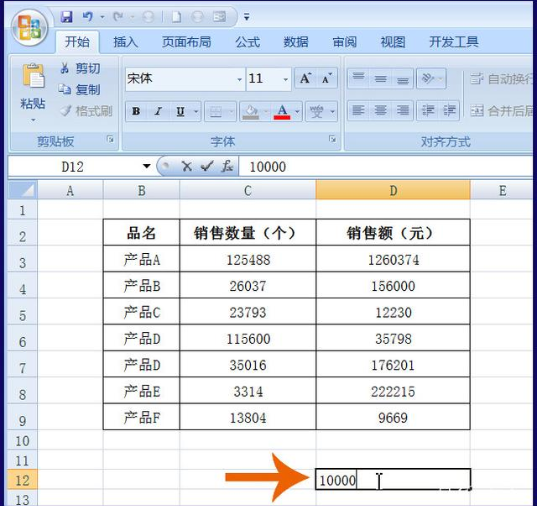Click the Paste clipboard icon
This screenshot has width=537, height=506.
[x=33, y=76]
